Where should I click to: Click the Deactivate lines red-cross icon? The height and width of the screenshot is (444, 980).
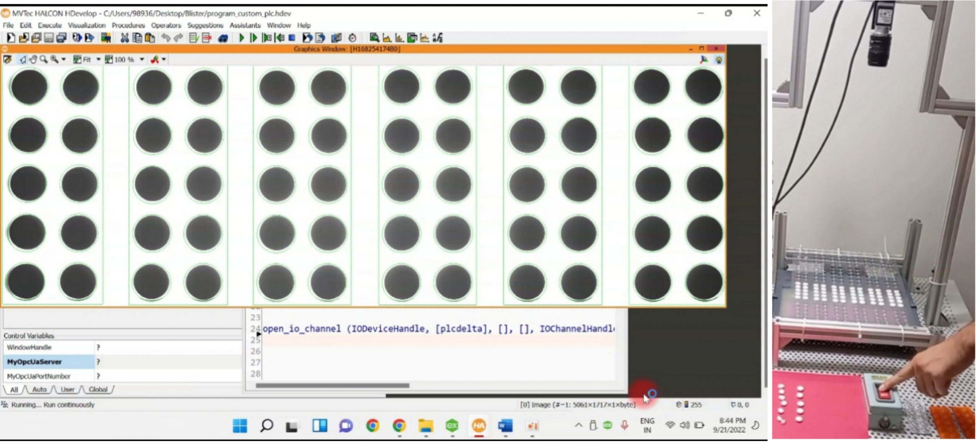click(x=207, y=38)
